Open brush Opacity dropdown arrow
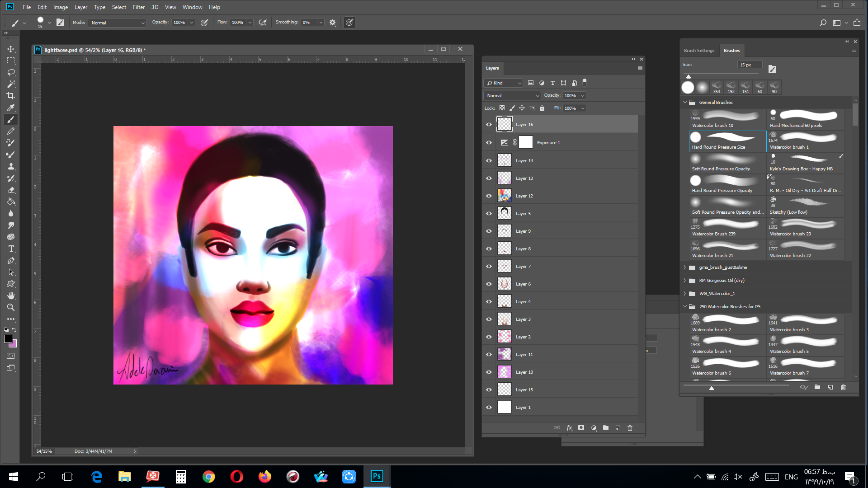This screenshot has height=488, width=868. pyautogui.click(x=192, y=23)
